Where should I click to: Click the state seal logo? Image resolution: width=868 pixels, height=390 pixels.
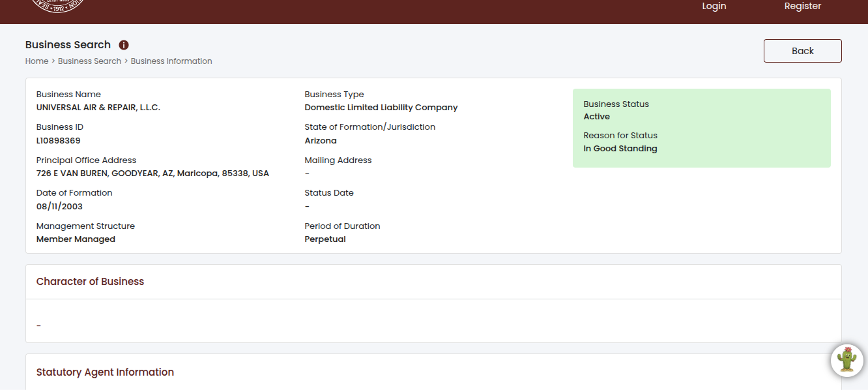point(58,7)
